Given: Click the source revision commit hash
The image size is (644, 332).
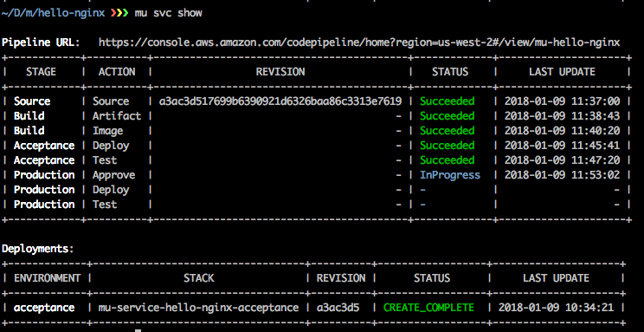Looking at the screenshot, I should (280, 101).
